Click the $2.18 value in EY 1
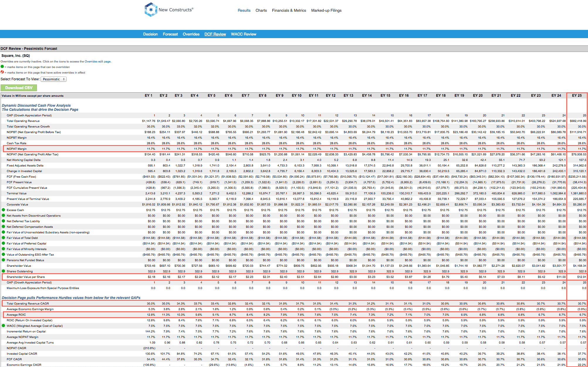The height and width of the screenshot is (367, 588). pos(151,277)
